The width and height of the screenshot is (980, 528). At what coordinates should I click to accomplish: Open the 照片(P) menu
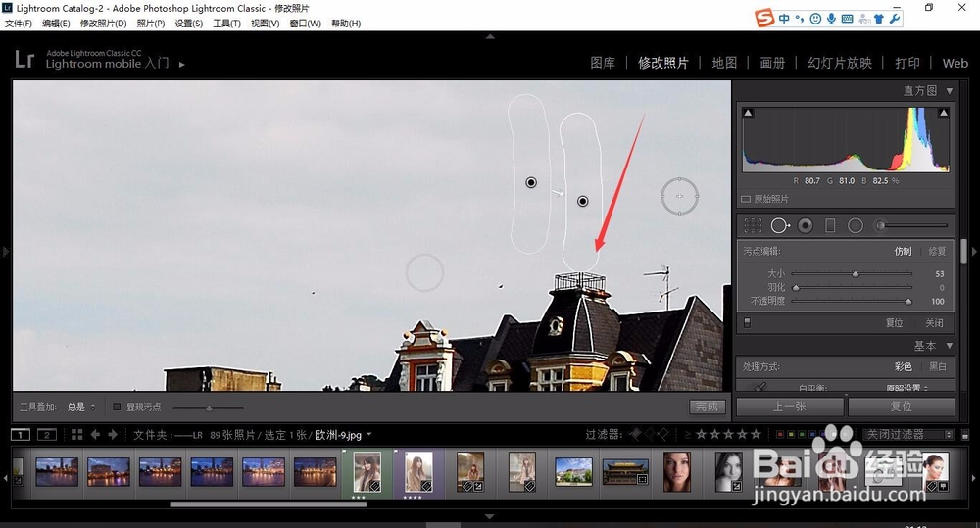point(151,24)
